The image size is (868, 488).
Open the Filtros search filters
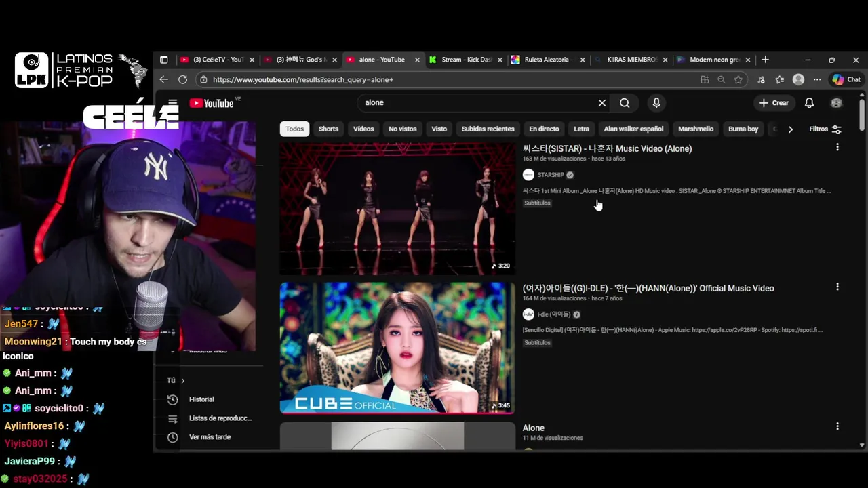click(x=825, y=129)
